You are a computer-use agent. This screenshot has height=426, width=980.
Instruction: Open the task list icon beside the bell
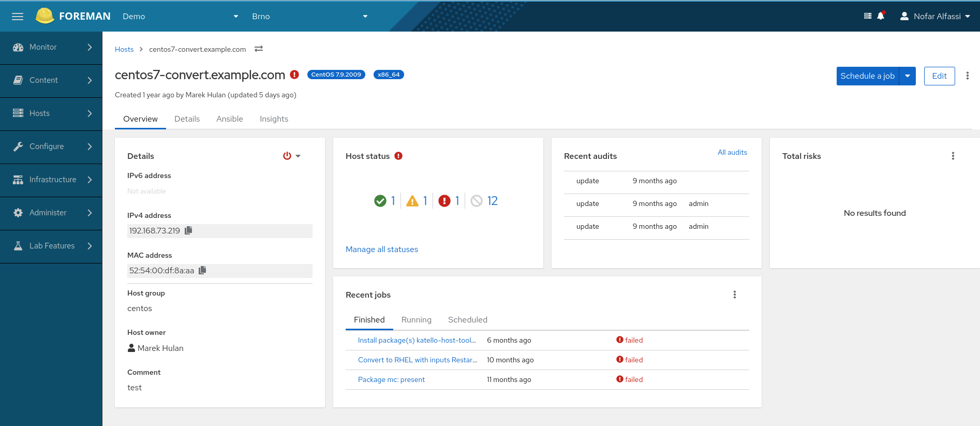[x=868, y=16]
